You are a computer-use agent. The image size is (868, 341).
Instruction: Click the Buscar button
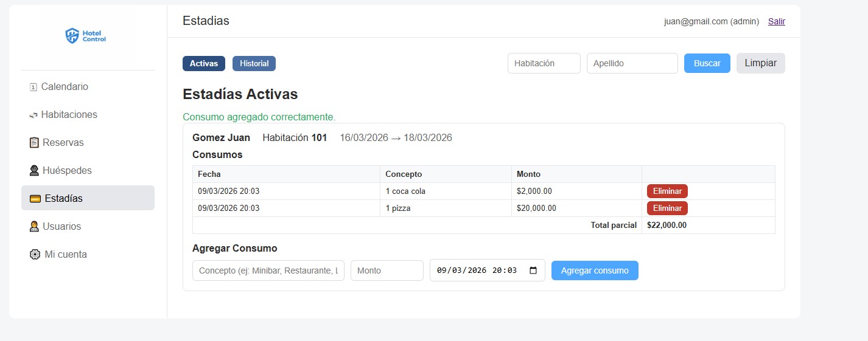point(707,63)
